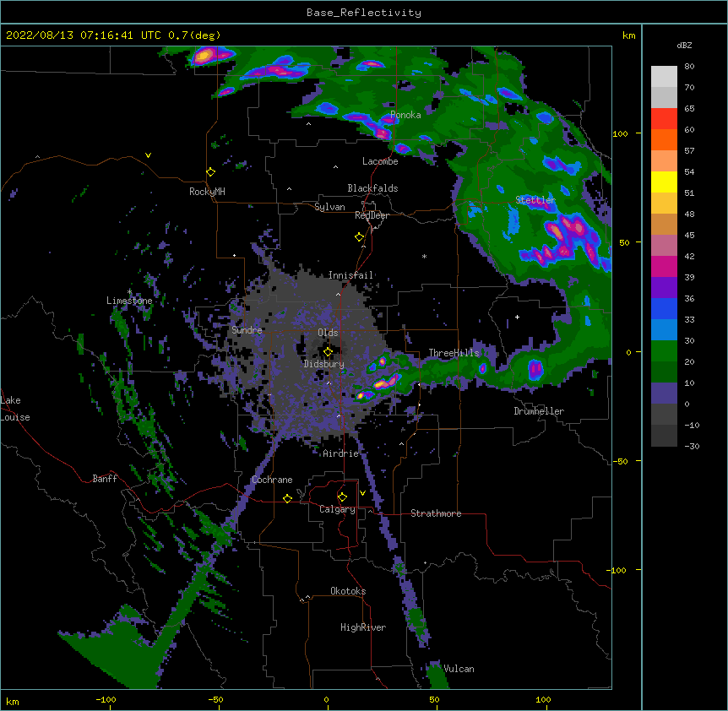Image resolution: width=728 pixels, height=711 pixels.
Task: Click the bright green 30 dBZ legend swatch
Action: point(664,351)
